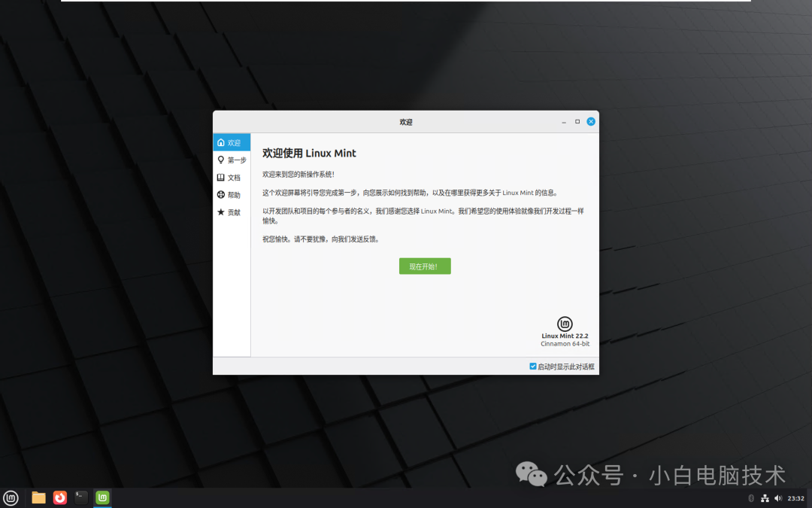The height and width of the screenshot is (508, 812).
Task: Go to the 帮助 sidebar tab
Action: [x=232, y=195]
